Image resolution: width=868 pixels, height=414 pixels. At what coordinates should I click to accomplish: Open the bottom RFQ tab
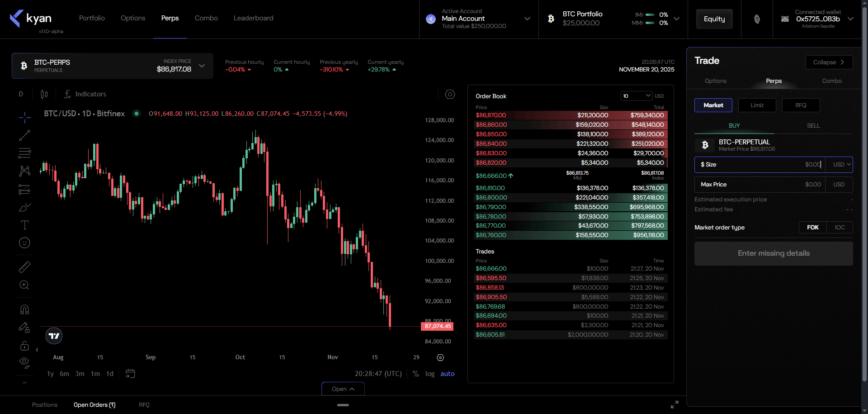coord(144,405)
